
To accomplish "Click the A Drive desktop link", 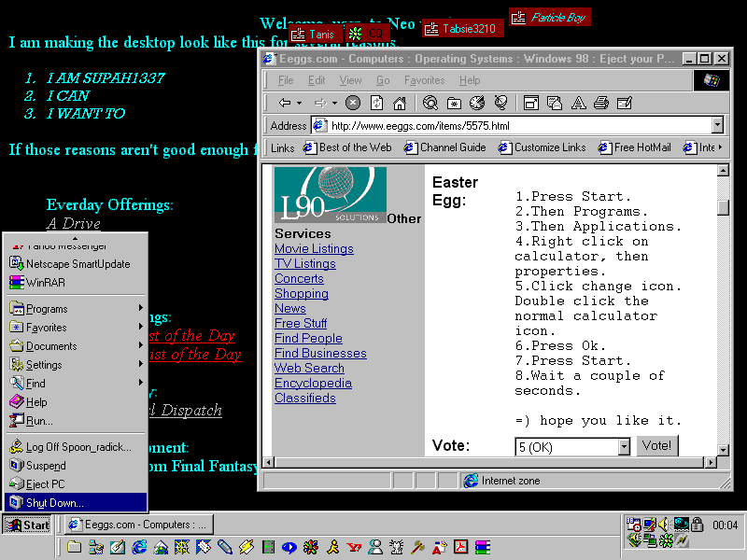I will (x=74, y=223).
